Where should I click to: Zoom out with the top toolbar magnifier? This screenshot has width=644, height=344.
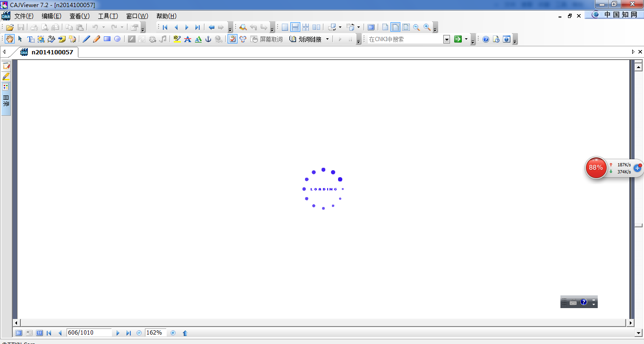click(416, 27)
